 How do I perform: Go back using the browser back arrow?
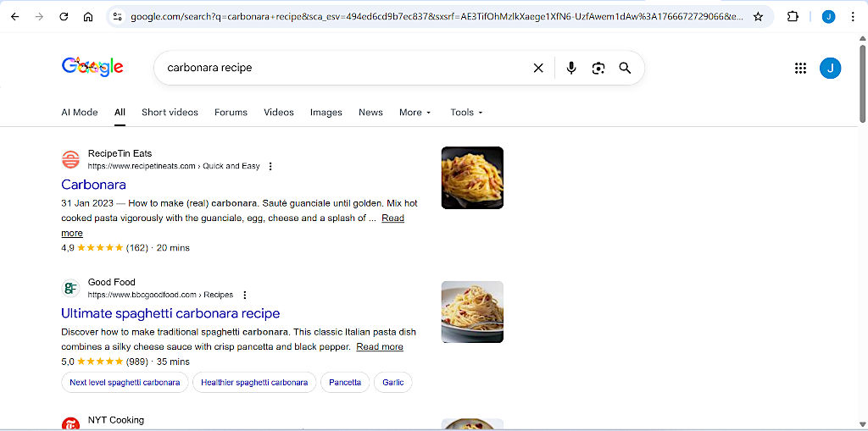coord(15,17)
